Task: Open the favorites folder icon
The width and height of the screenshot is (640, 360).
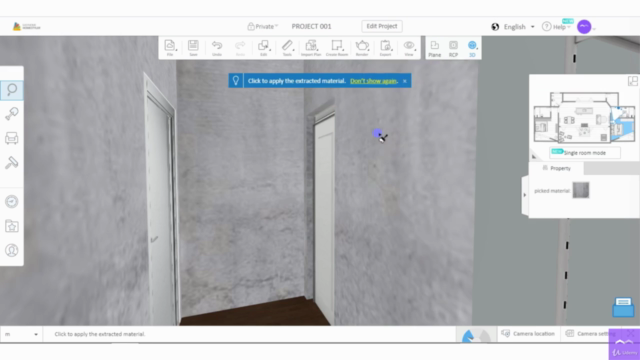Action: (12, 226)
